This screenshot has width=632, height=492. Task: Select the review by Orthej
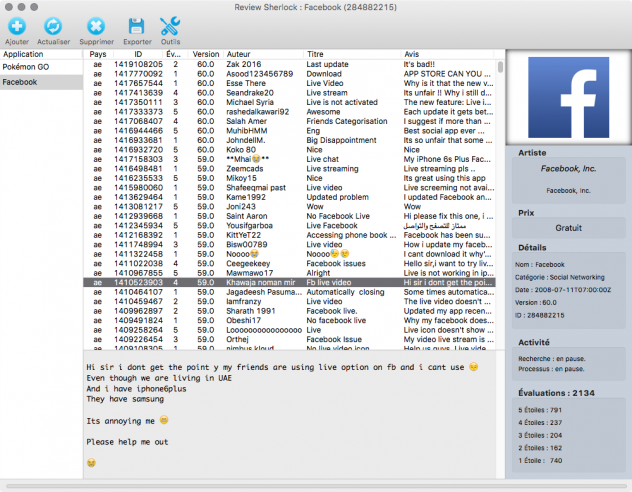point(289,339)
